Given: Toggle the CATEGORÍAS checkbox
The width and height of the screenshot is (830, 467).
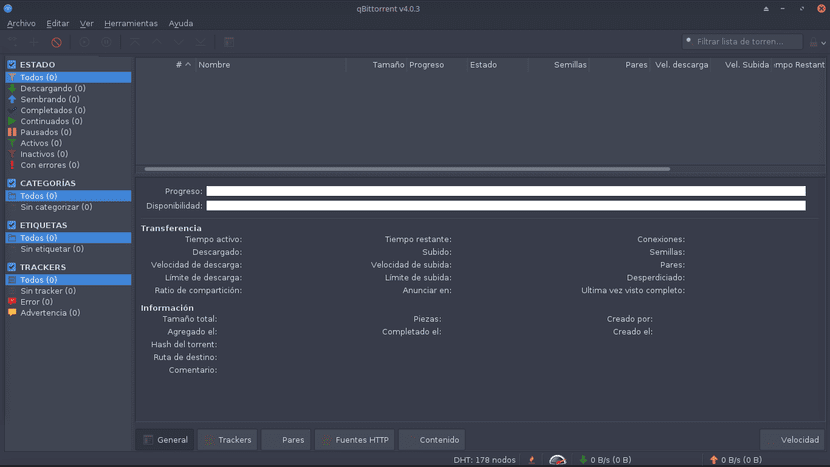Looking at the screenshot, I should pyautogui.click(x=12, y=183).
